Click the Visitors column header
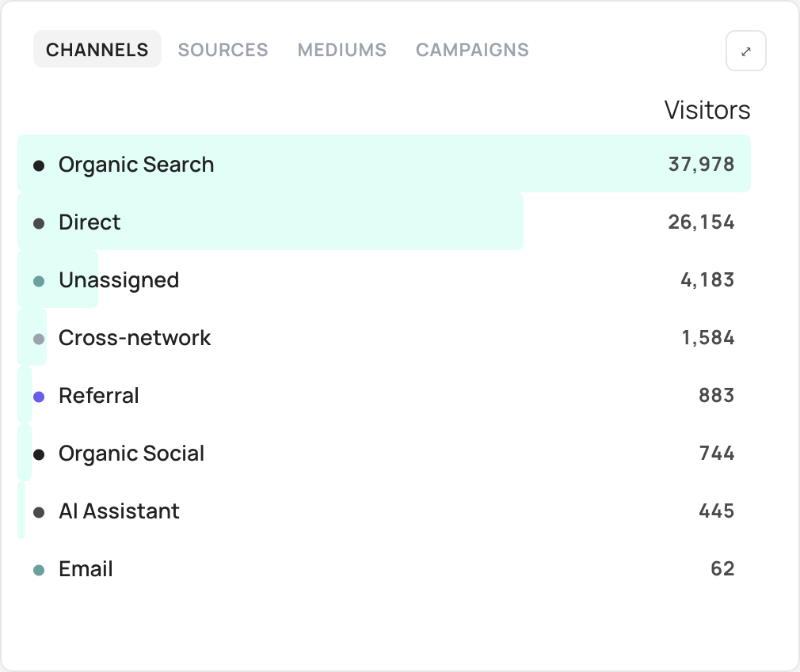Image resolution: width=800 pixels, height=672 pixels. coord(707,109)
